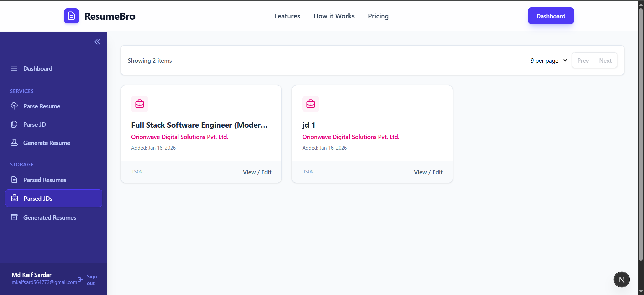This screenshot has height=295, width=644.
Task: Click the Parsed Resumes document icon
Action: point(14,180)
